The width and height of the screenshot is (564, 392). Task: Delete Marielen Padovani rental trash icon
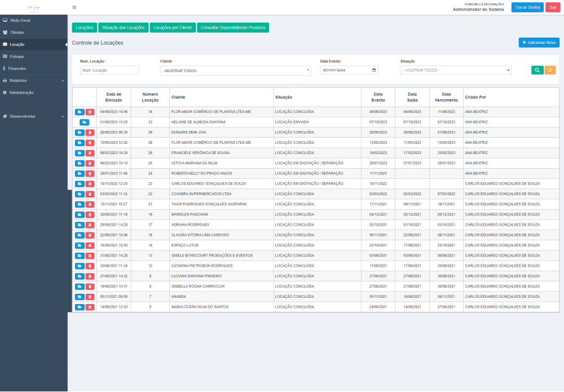[x=90, y=215]
